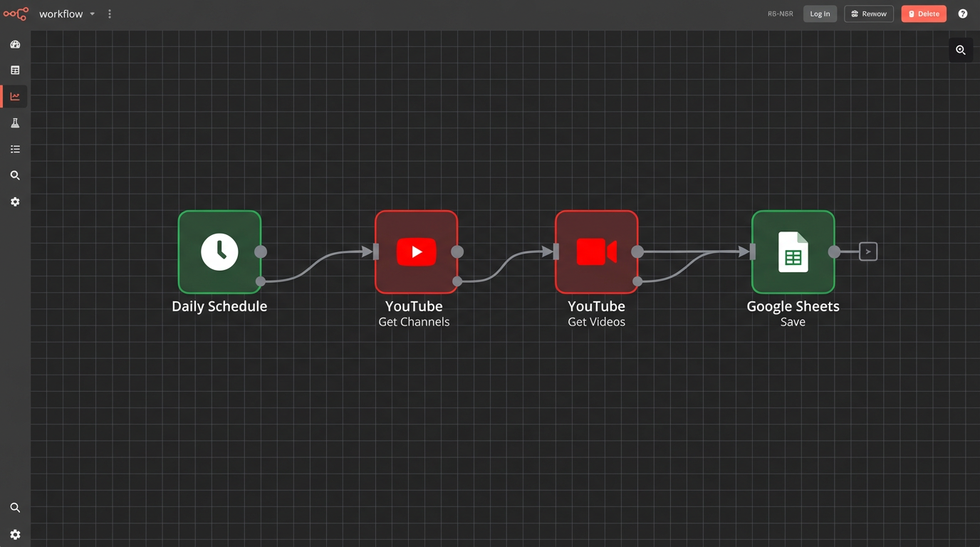Open the templates icon in the sidebar

click(15, 70)
